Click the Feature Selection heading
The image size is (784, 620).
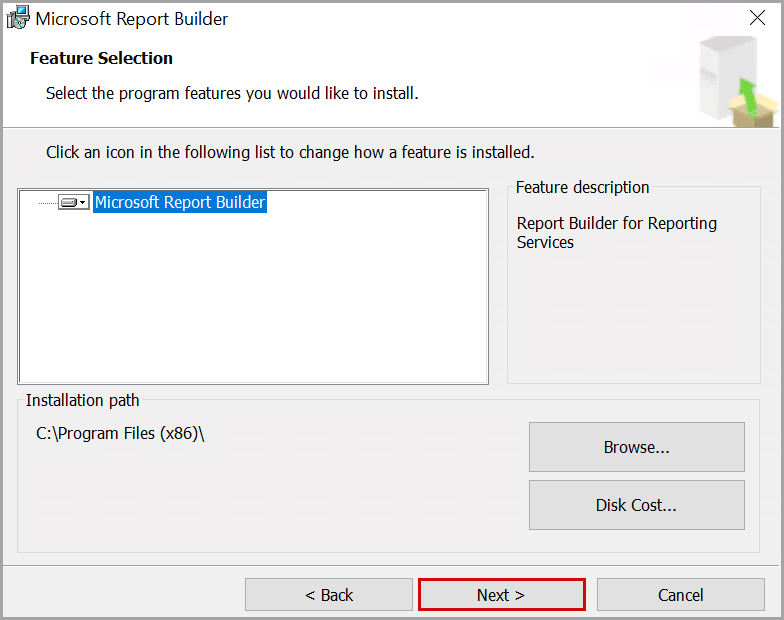(x=101, y=58)
